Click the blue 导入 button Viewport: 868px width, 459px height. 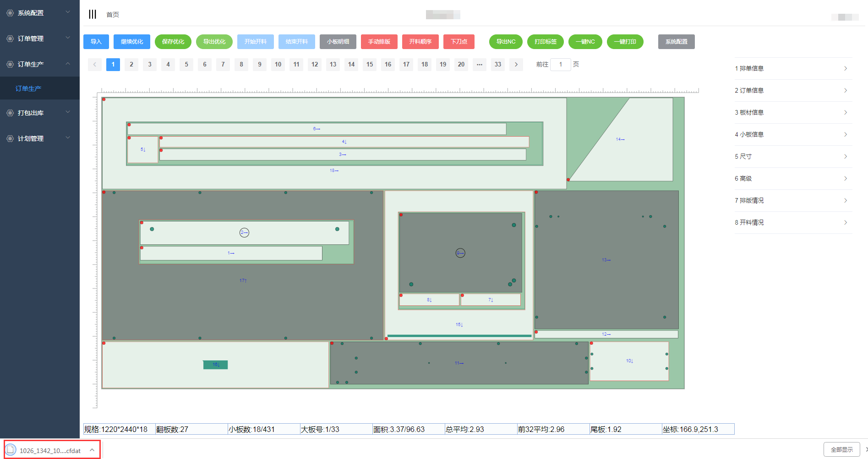(96, 42)
